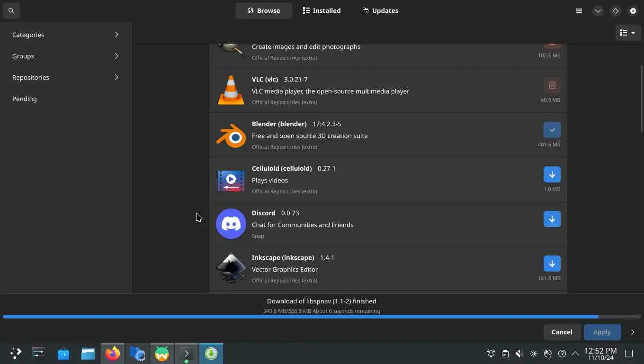Open the blue gear app in taskbar

coord(137,353)
